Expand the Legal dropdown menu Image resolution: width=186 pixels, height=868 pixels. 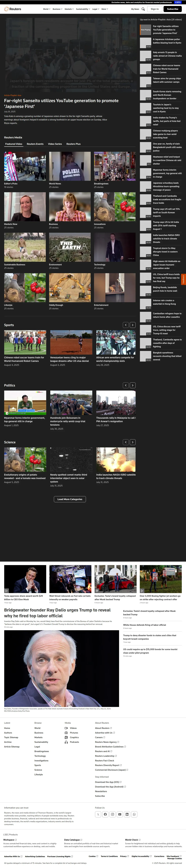pos(96,9)
